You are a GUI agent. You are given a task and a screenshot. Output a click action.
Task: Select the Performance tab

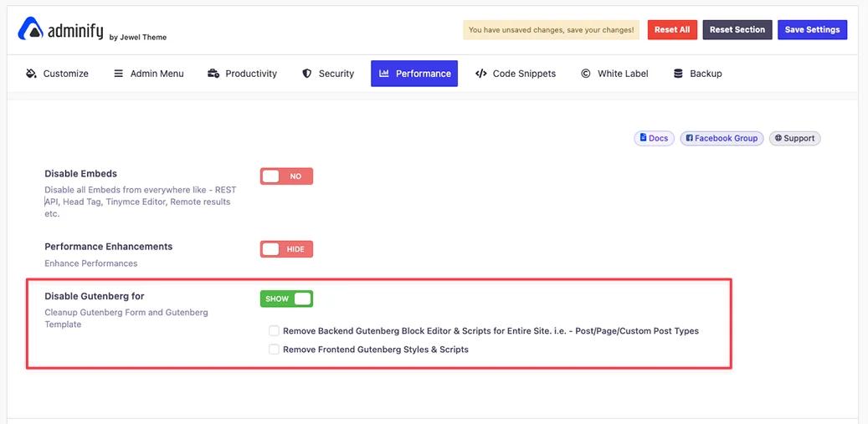click(414, 74)
